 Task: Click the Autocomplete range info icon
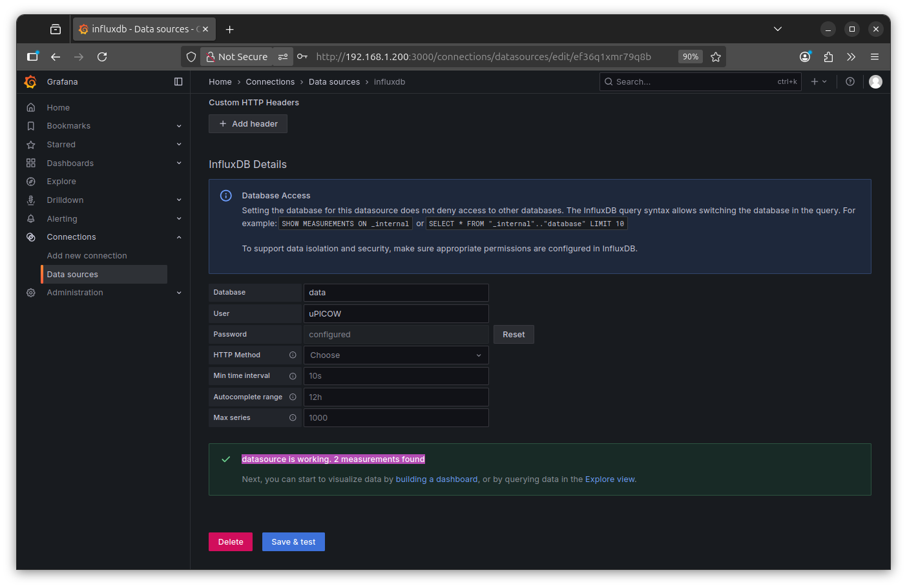[293, 397]
